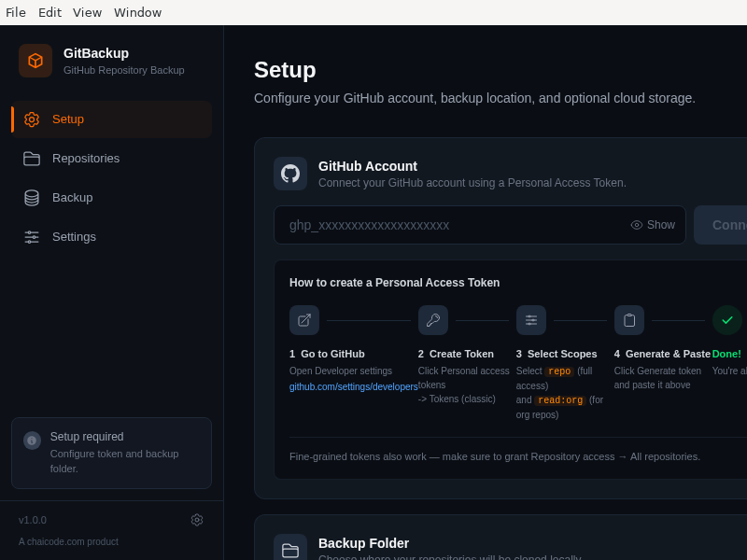Go to the Settings page
This screenshot has height=560, width=747.
[112, 237]
